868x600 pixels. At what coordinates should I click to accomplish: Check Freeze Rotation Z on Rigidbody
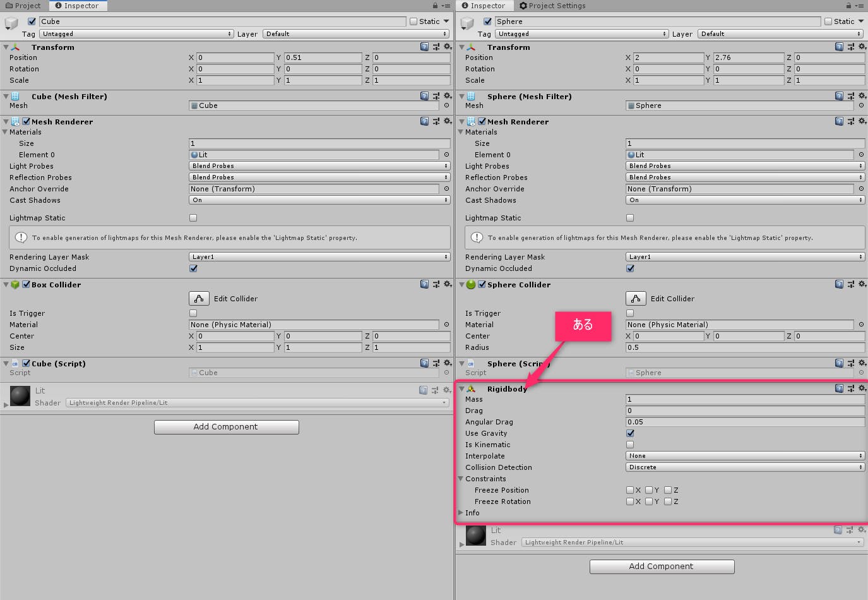(668, 501)
